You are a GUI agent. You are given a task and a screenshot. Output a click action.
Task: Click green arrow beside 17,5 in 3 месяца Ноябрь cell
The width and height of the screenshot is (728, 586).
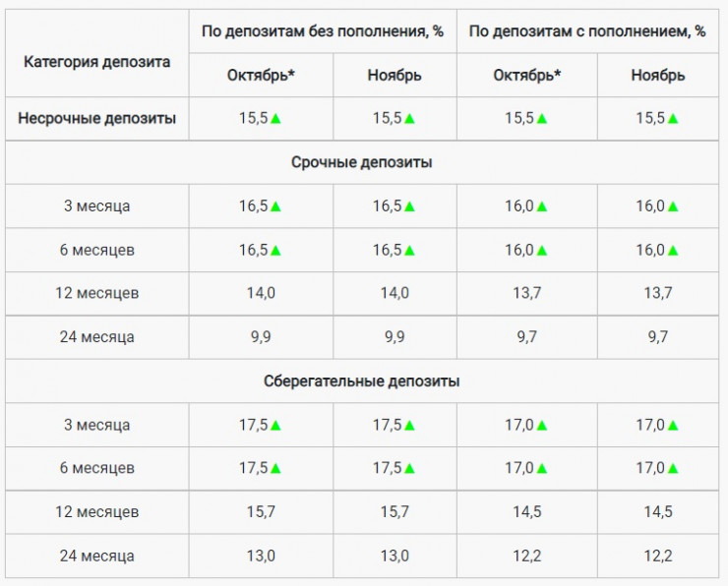tap(409, 426)
